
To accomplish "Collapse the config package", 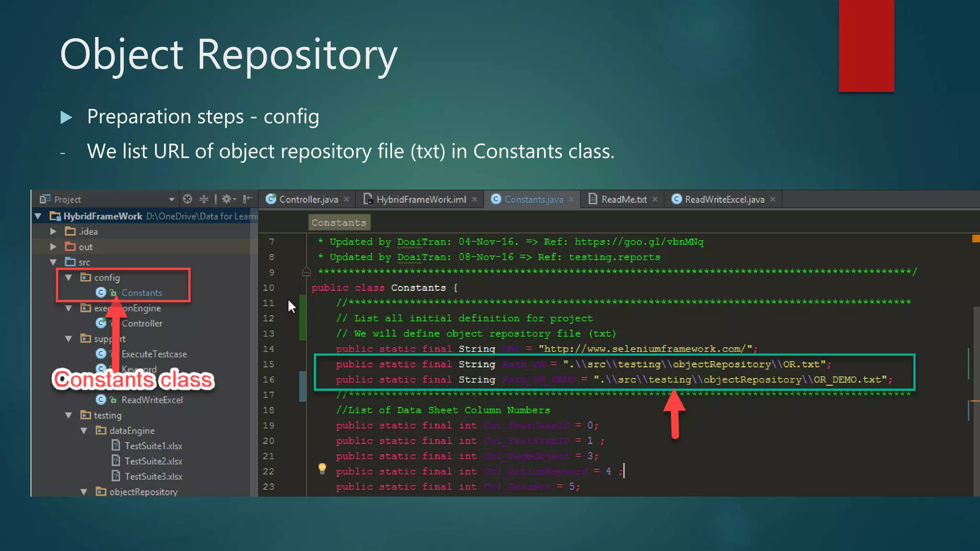I will click(x=68, y=277).
